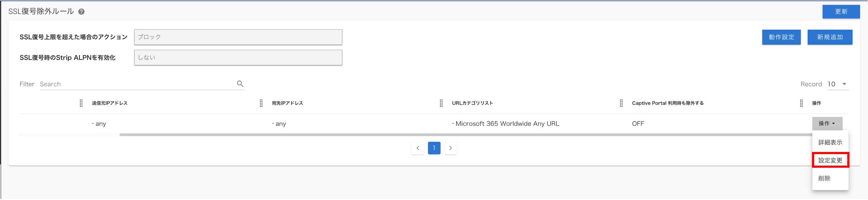The image size is (868, 200).
Task: Click drag handle beside 宛先IPアドレス column
Action: click(x=261, y=103)
